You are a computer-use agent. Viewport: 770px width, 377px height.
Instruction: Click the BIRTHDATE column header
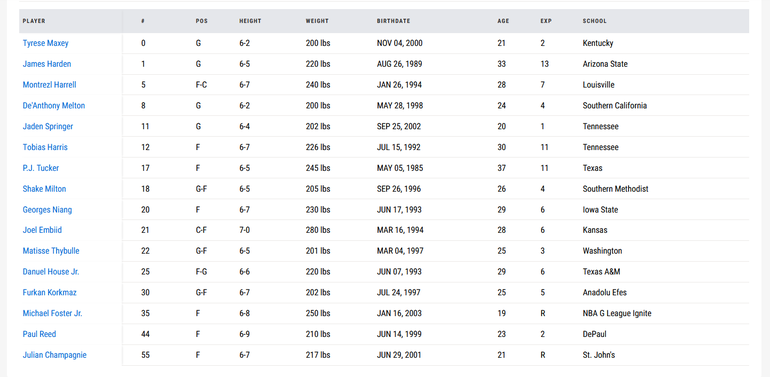[393, 21]
